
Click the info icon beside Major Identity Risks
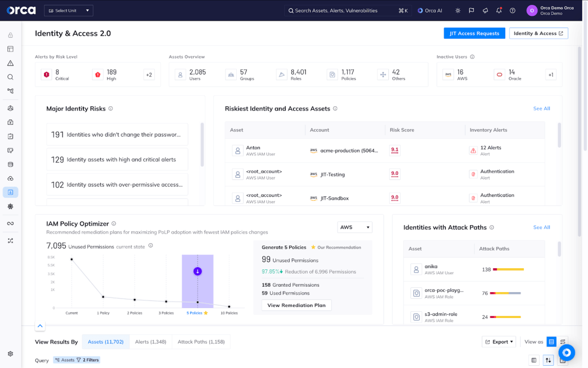point(111,108)
